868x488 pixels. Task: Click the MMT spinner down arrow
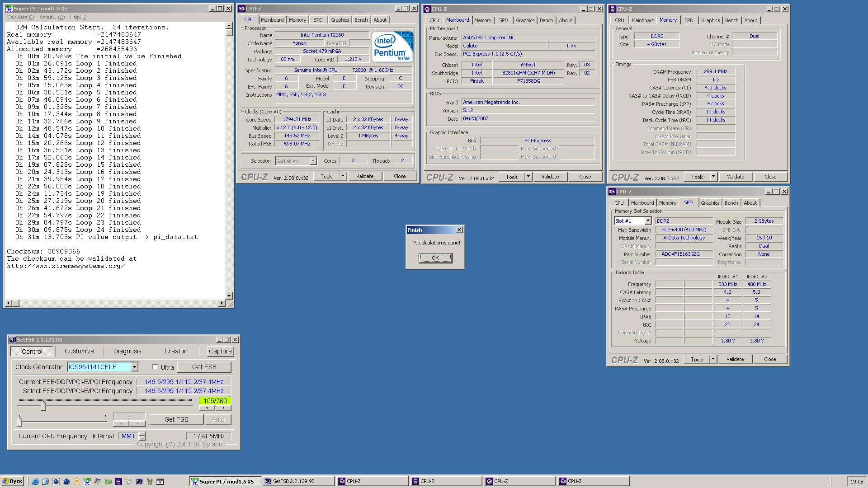142,438
